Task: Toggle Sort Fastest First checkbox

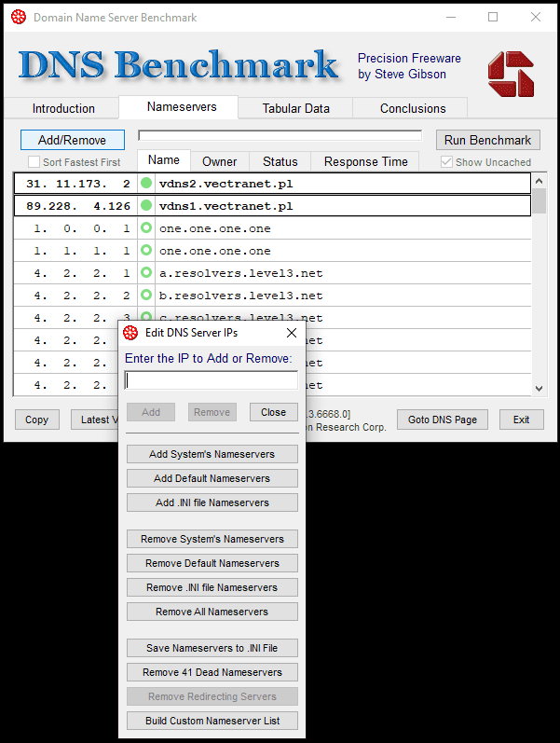Action: pyautogui.click(x=34, y=162)
